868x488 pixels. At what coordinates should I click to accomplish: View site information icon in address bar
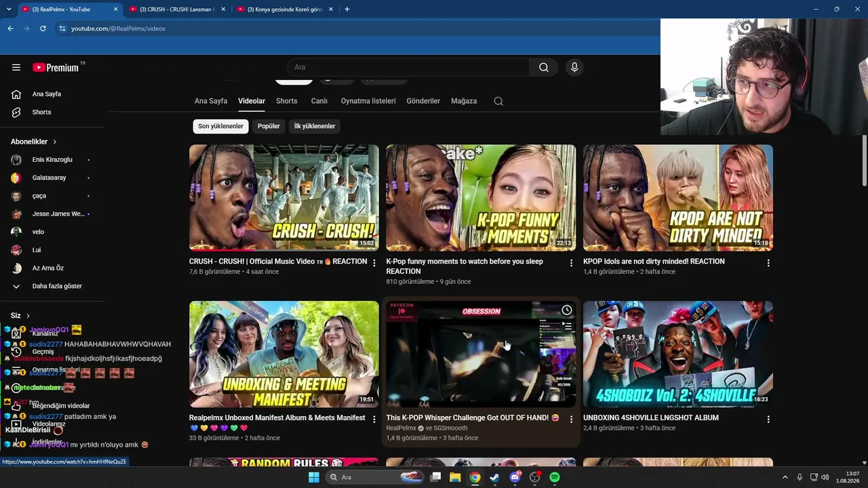coord(62,28)
